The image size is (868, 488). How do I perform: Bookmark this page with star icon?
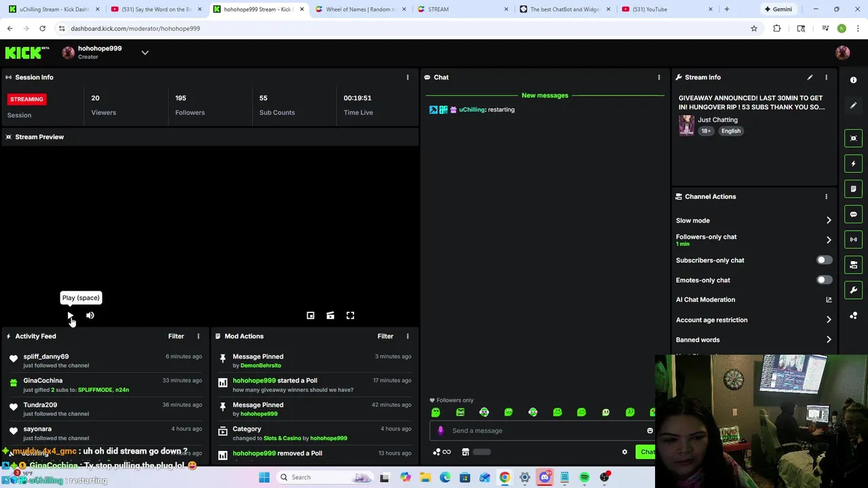click(753, 28)
